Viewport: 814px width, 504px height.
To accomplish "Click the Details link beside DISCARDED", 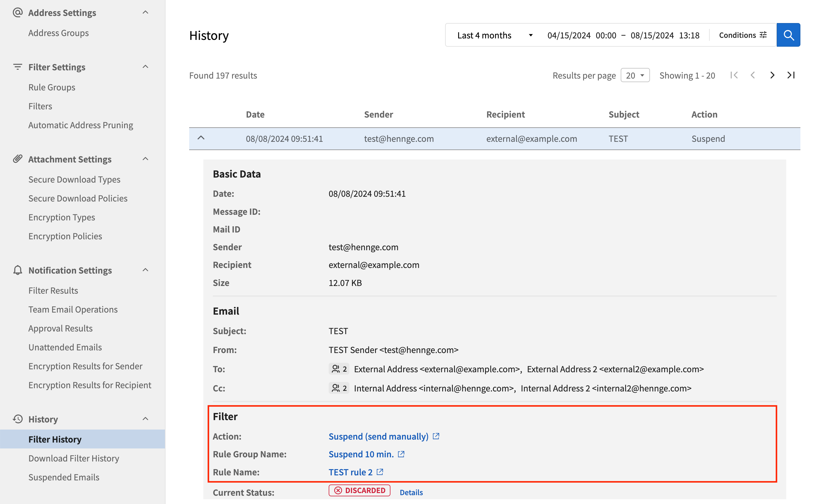I will click(411, 492).
